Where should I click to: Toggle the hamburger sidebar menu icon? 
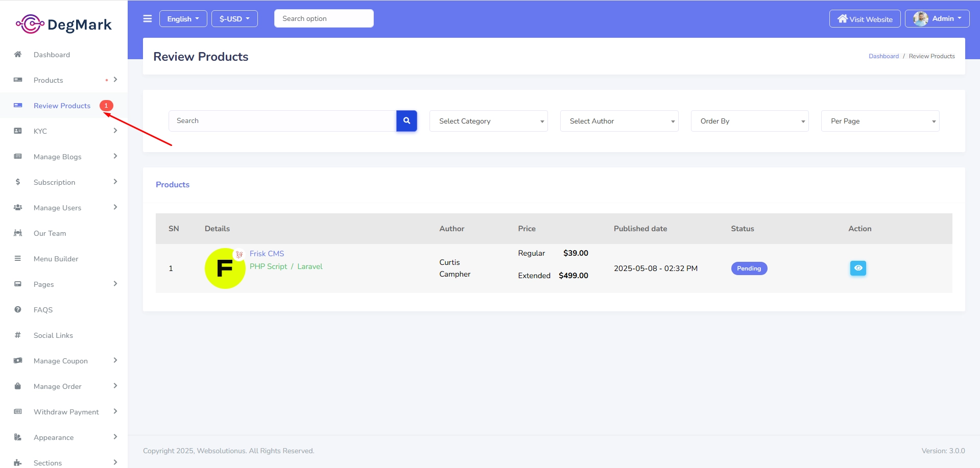(x=148, y=19)
